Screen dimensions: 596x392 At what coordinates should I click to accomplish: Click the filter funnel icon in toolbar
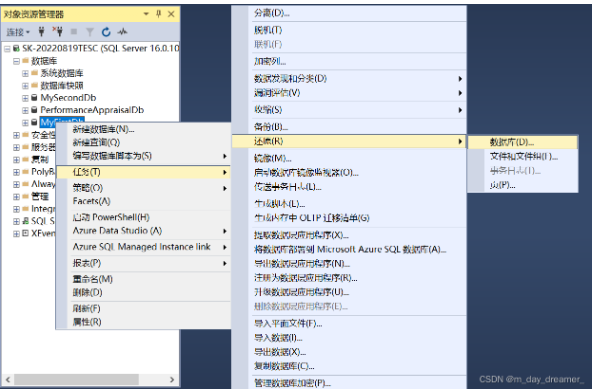(90, 32)
